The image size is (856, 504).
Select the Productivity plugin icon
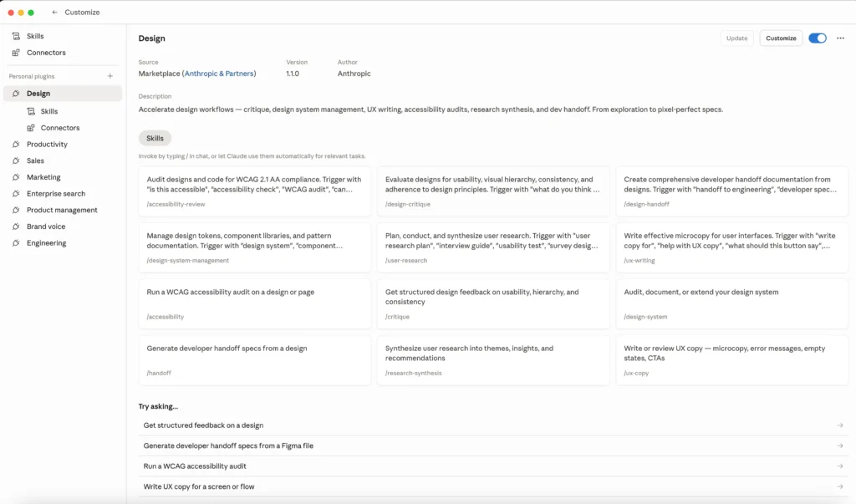point(16,145)
